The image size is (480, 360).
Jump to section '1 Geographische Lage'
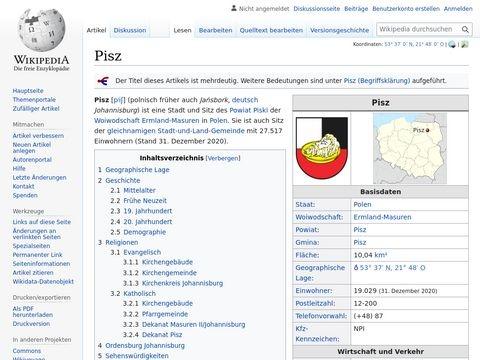tap(134, 170)
